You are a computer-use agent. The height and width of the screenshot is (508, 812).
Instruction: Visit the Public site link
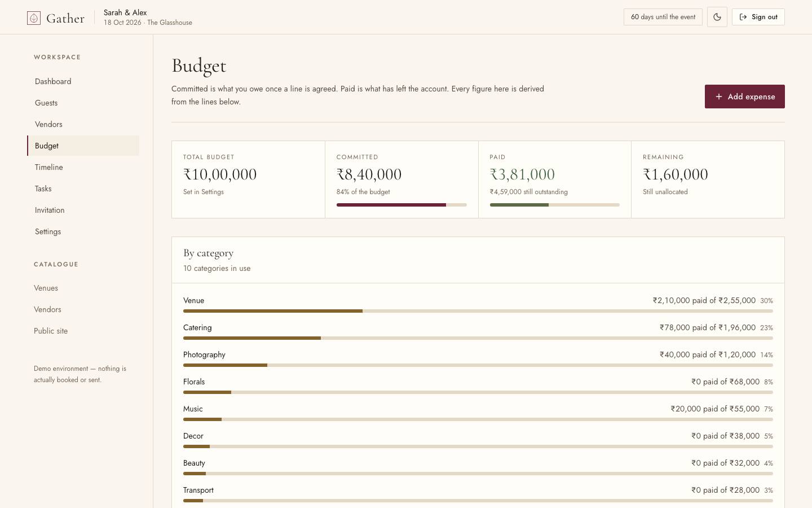(x=51, y=331)
